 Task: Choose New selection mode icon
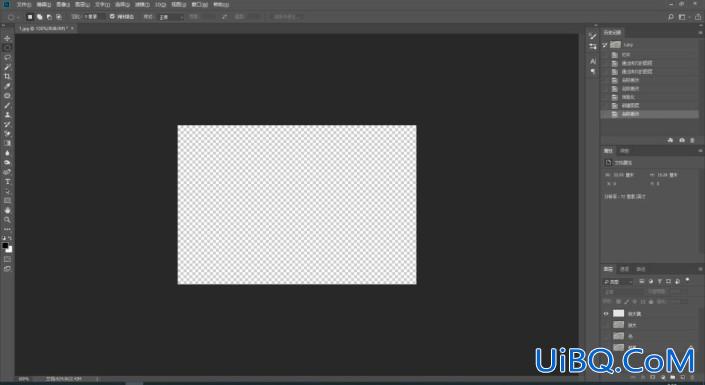click(30, 17)
